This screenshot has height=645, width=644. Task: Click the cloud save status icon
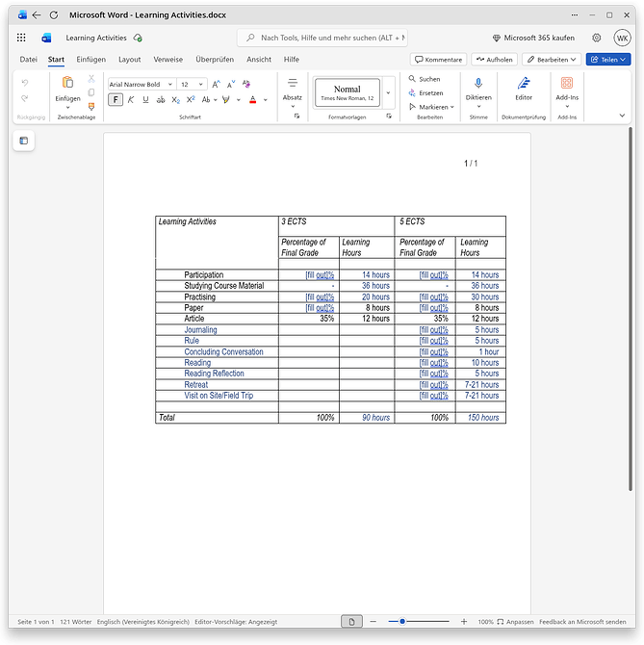tap(138, 38)
